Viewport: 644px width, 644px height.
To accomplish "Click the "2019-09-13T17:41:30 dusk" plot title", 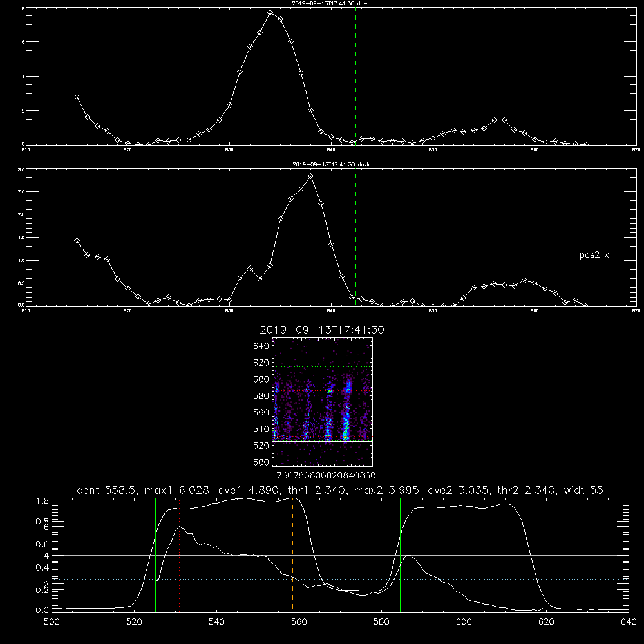I will 332,164.
